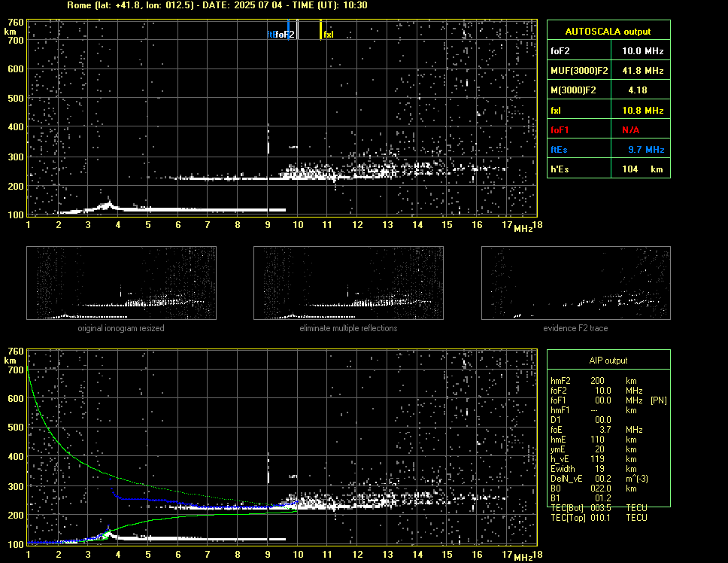
Task: Select the "M(3000)F2" row label
Action: point(573,90)
